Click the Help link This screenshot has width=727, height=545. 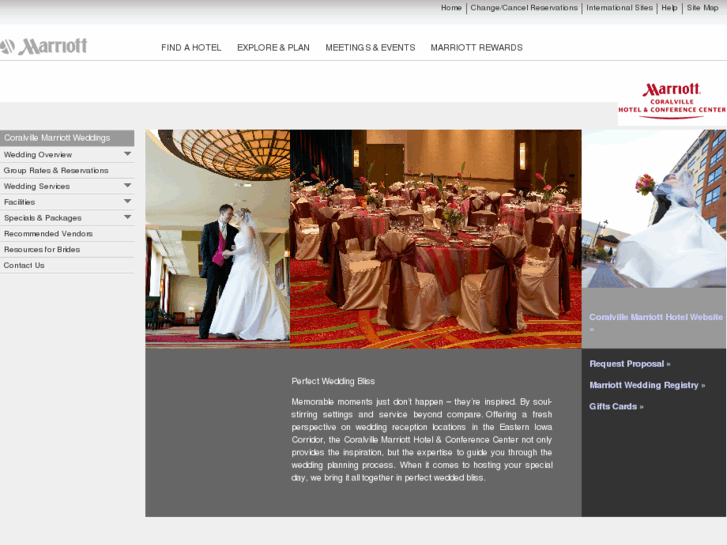tap(669, 8)
